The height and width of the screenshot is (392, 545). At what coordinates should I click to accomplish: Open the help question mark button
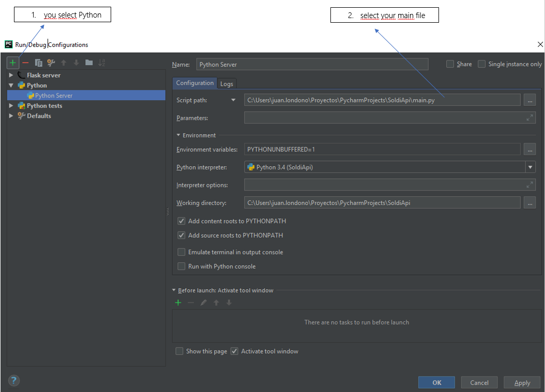[14, 381]
